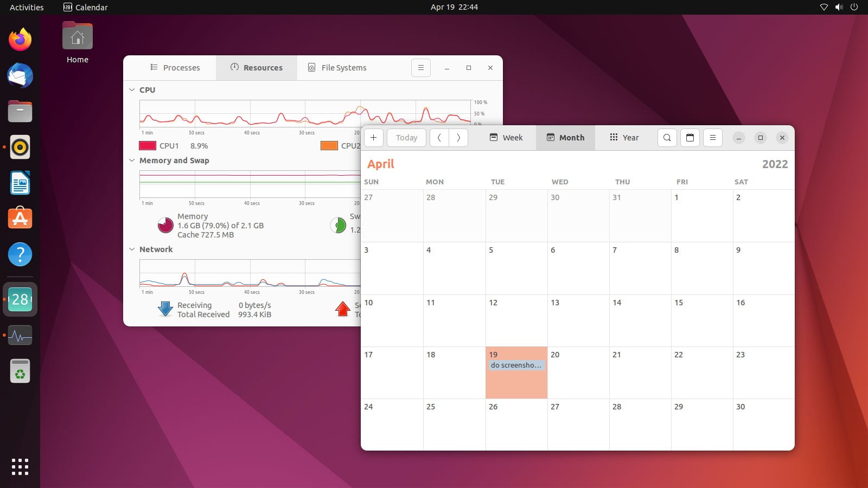Show all applications grid

point(20,466)
